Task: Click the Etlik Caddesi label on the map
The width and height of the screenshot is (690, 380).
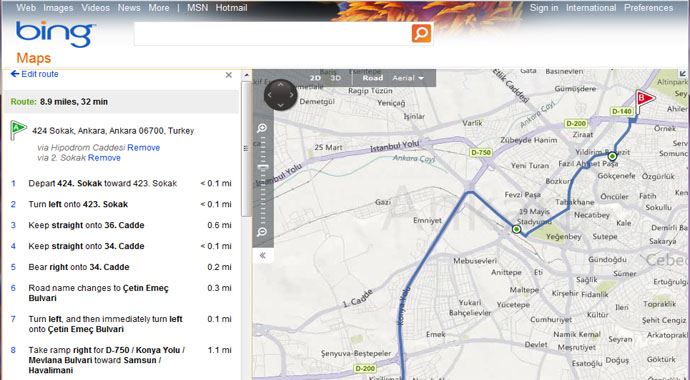Action: (x=510, y=86)
